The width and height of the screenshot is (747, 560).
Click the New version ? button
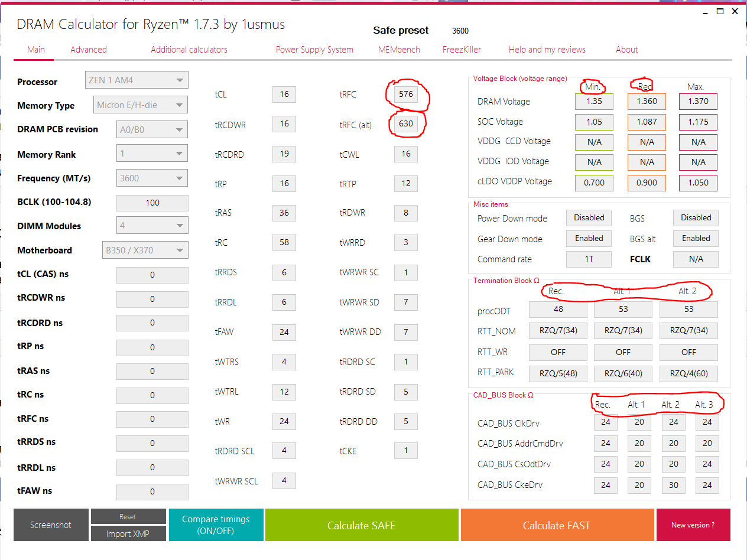[x=693, y=525]
